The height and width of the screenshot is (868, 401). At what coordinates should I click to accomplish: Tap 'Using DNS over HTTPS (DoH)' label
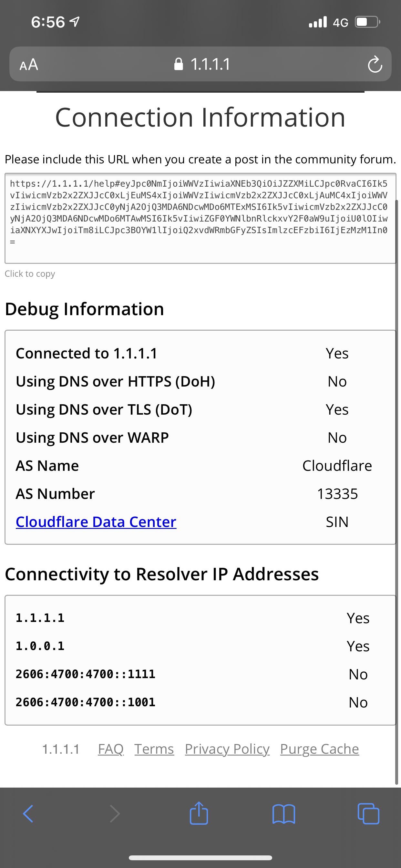pyautogui.click(x=116, y=381)
